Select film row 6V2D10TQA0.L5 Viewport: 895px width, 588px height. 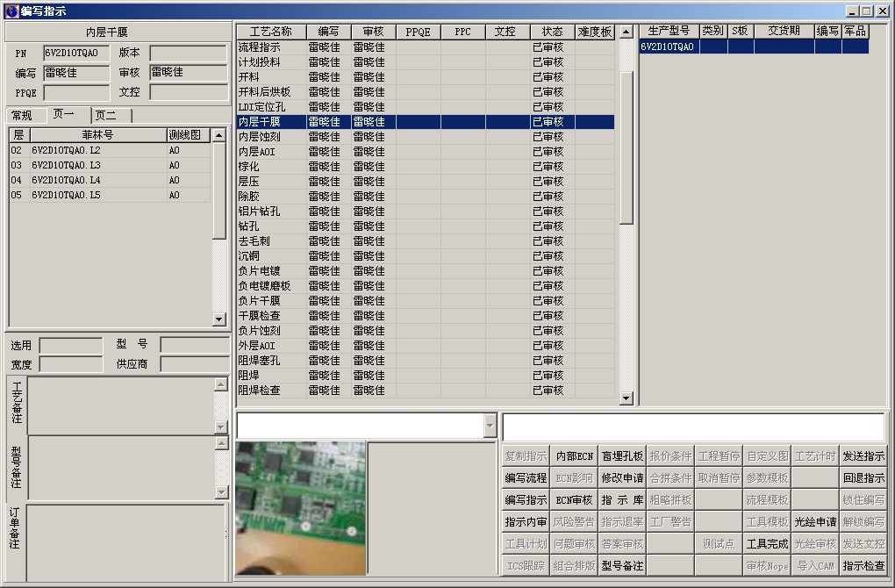tap(110, 195)
